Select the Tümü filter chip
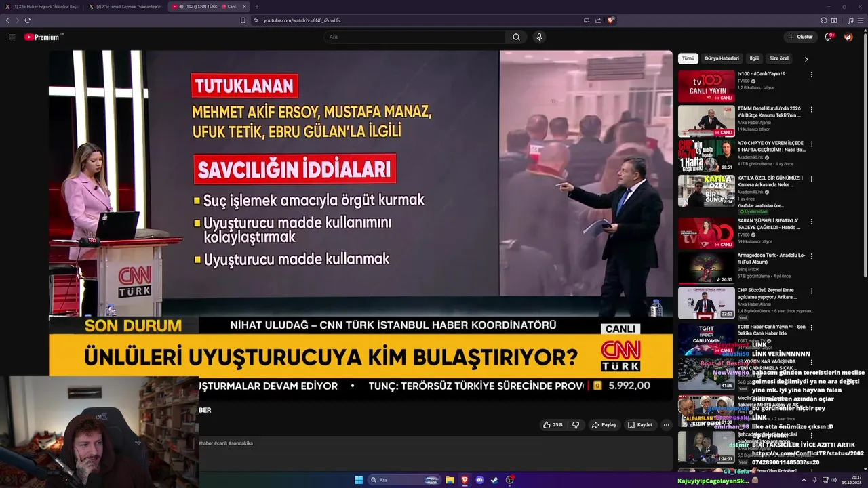This screenshot has width=868, height=488. point(688,59)
